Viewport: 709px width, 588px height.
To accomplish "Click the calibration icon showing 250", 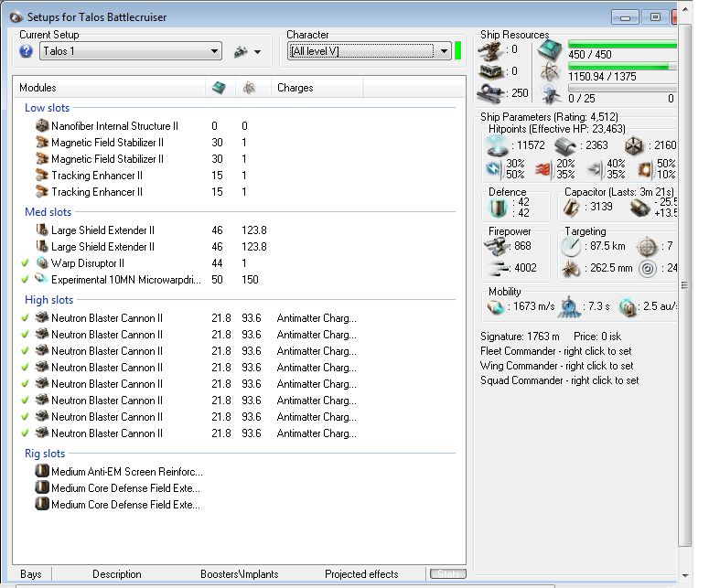I will 490,92.
